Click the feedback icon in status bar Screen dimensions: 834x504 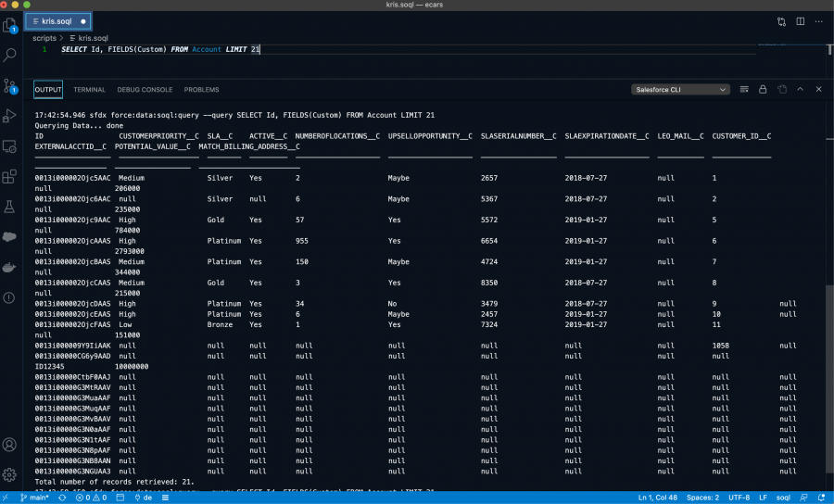(x=803, y=498)
